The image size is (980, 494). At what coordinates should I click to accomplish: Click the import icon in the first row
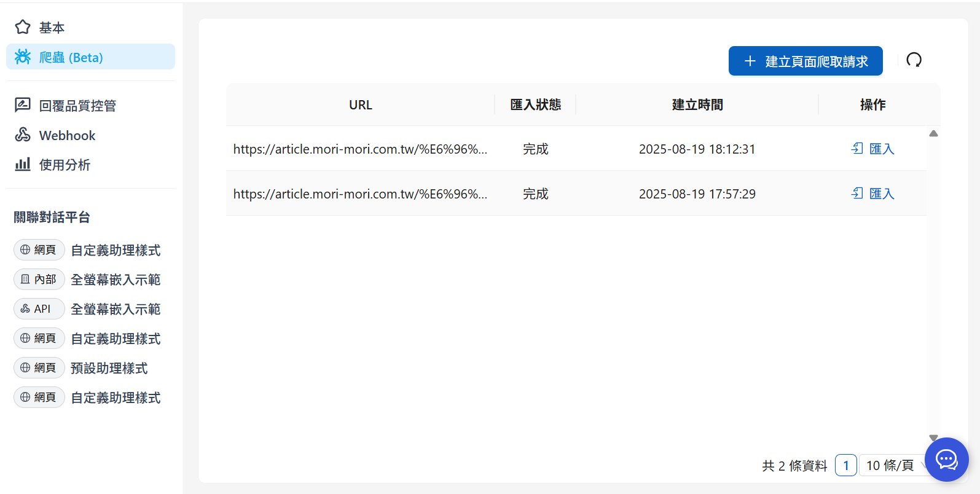pos(857,149)
